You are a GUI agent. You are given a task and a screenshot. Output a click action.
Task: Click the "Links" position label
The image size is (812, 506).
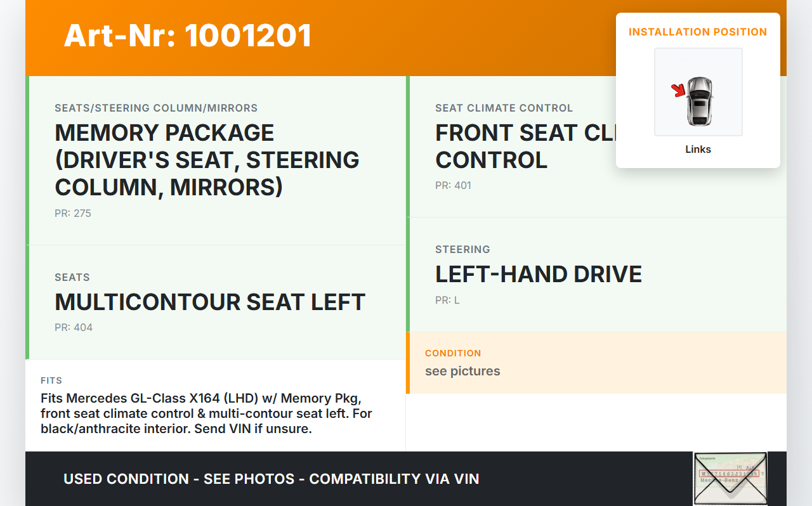point(698,150)
